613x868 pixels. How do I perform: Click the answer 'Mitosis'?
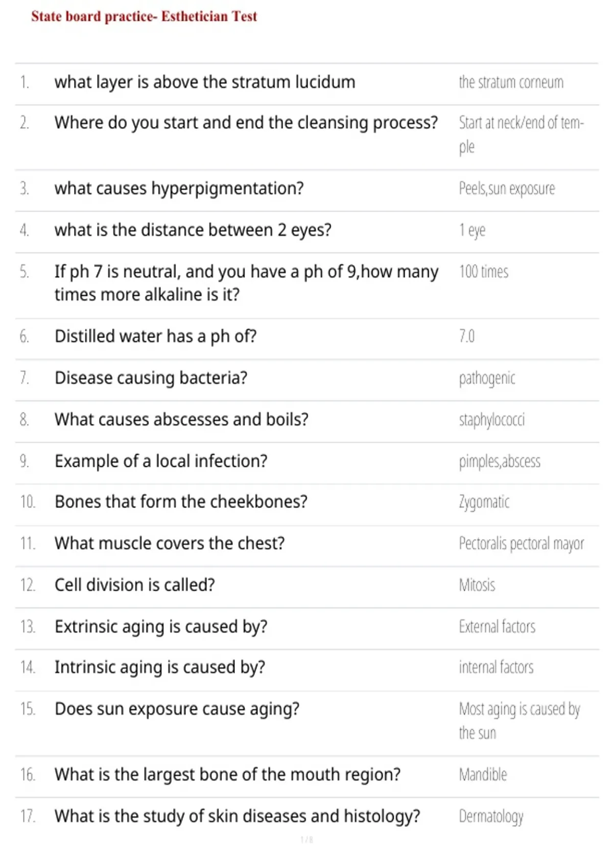[477, 585]
